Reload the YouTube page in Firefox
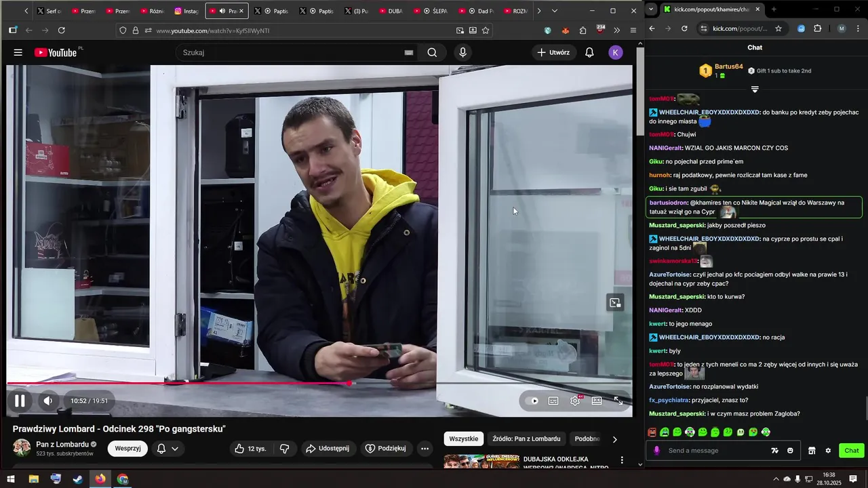 (62, 30)
